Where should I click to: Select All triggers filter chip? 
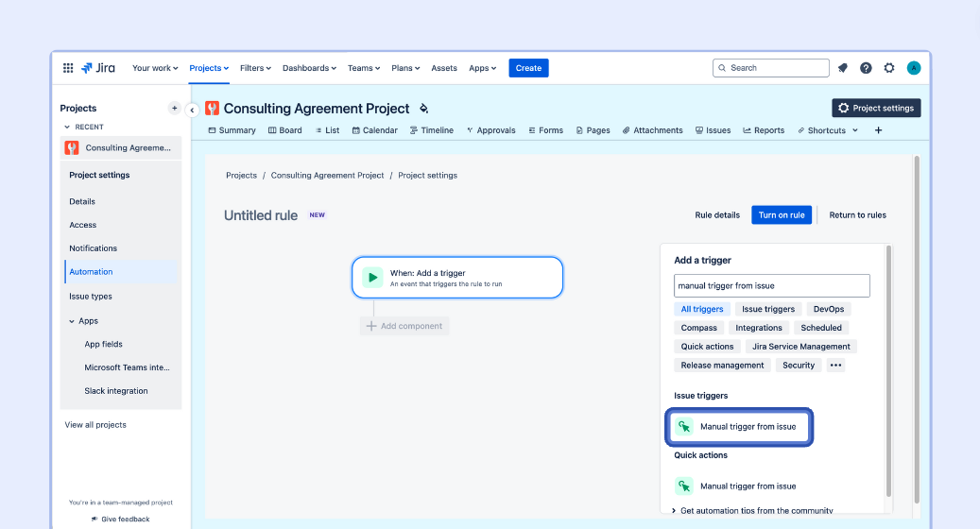tap(702, 309)
